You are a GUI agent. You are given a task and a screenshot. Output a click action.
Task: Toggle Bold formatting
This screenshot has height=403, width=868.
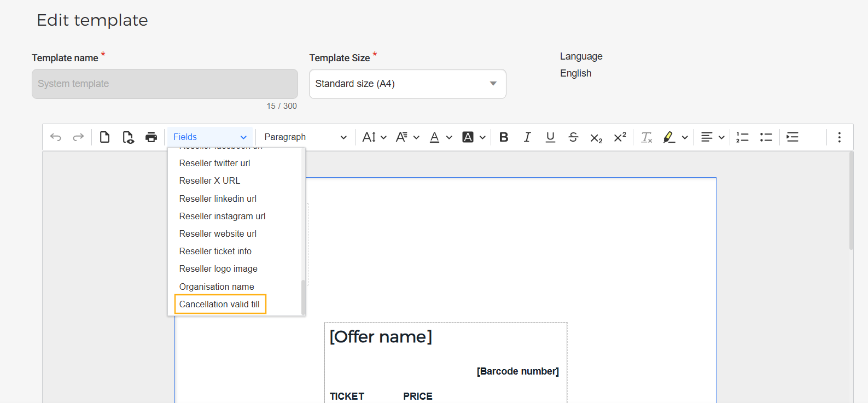504,137
